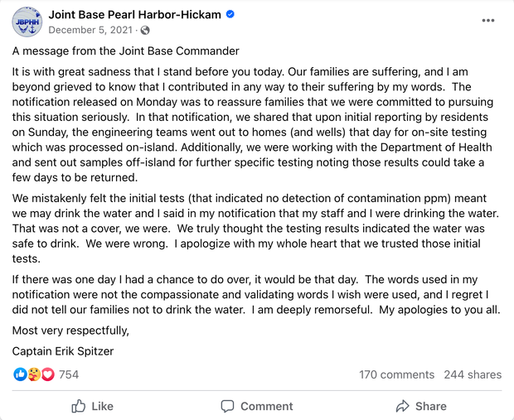
Task: Click the thumbs-up icon to like post
Action: point(79,406)
